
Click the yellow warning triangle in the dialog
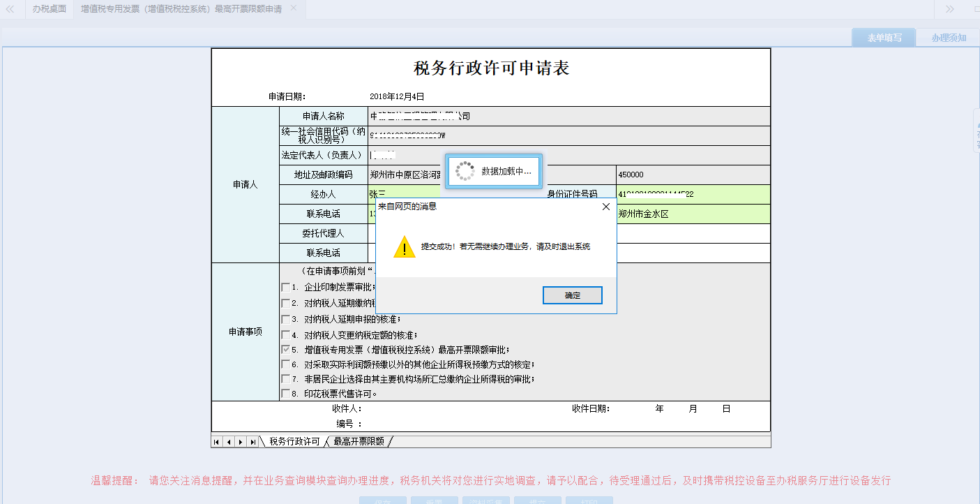[x=403, y=246]
